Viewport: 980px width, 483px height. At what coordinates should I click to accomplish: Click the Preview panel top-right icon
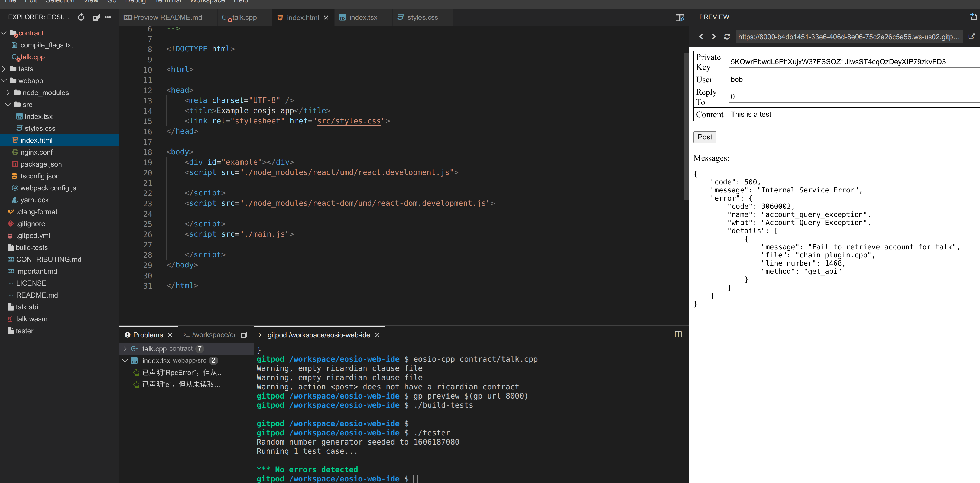pos(973,17)
